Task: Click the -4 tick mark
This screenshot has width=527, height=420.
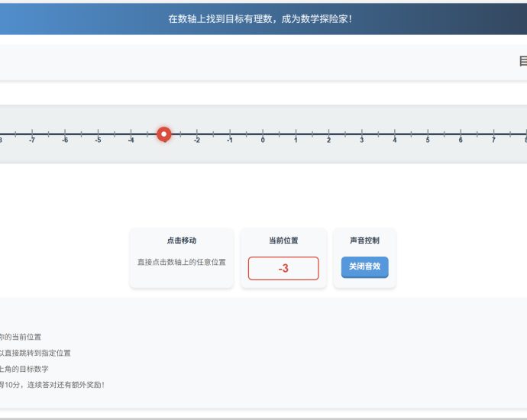Action: (x=131, y=134)
